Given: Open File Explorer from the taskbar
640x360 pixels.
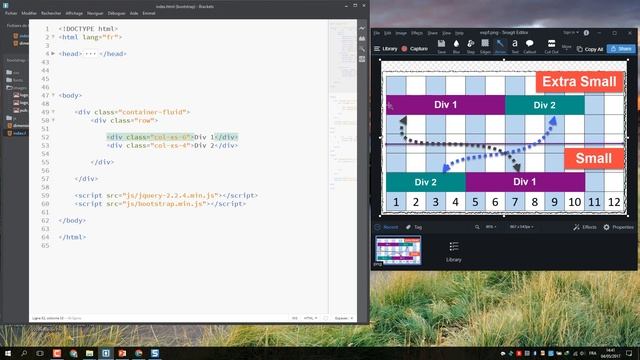Looking at the screenshot, I should coord(89,353).
